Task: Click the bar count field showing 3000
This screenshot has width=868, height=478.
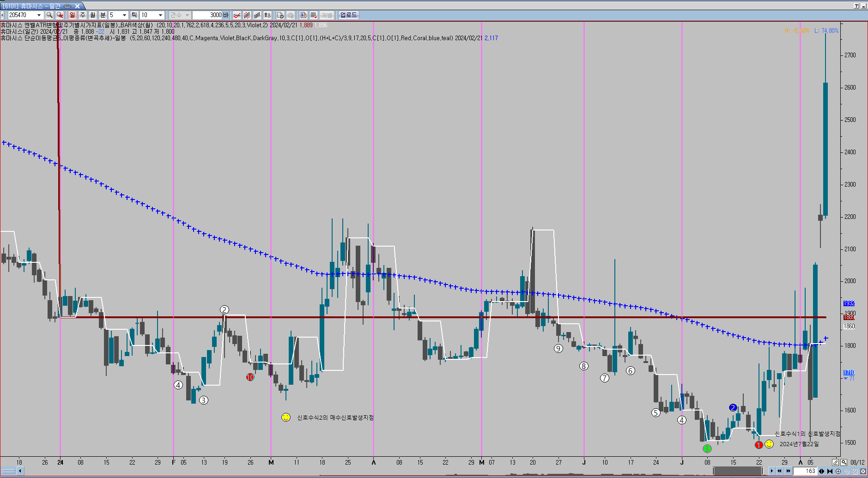Action: (x=207, y=15)
